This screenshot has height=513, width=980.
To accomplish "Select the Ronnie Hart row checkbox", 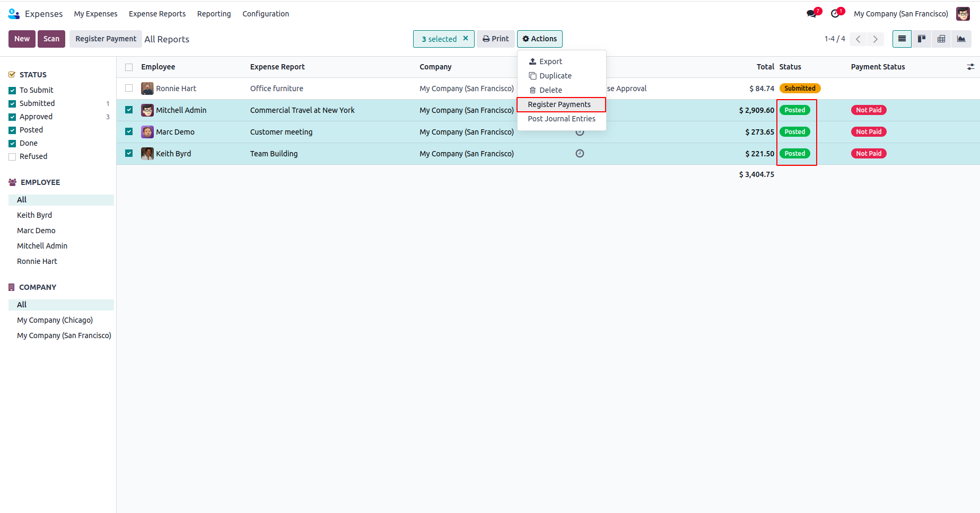I will tap(129, 88).
